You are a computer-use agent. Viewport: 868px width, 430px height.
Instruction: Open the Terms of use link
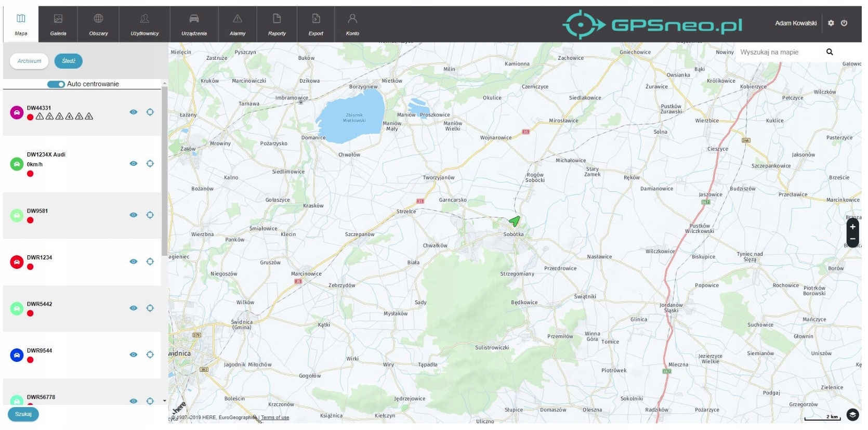point(275,418)
